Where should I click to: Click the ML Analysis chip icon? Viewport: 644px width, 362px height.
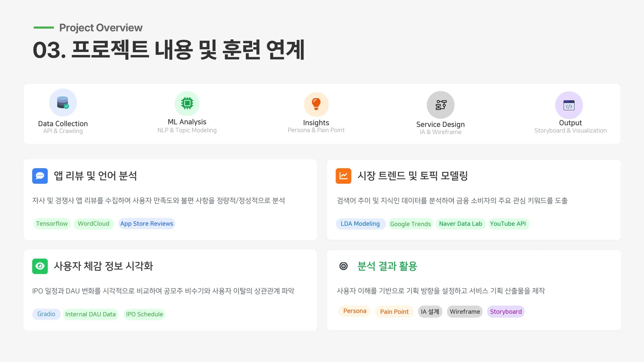[187, 103]
